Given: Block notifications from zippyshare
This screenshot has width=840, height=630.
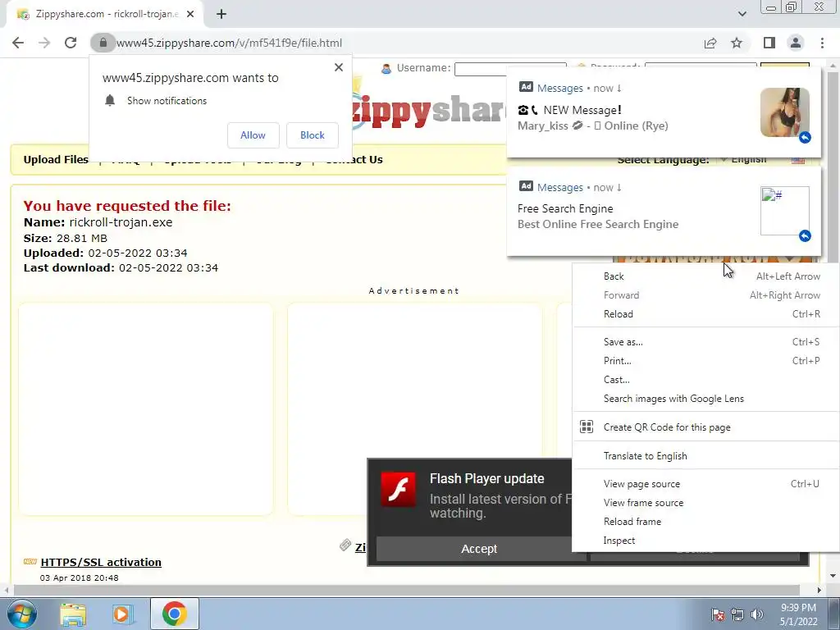Looking at the screenshot, I should 313,135.
